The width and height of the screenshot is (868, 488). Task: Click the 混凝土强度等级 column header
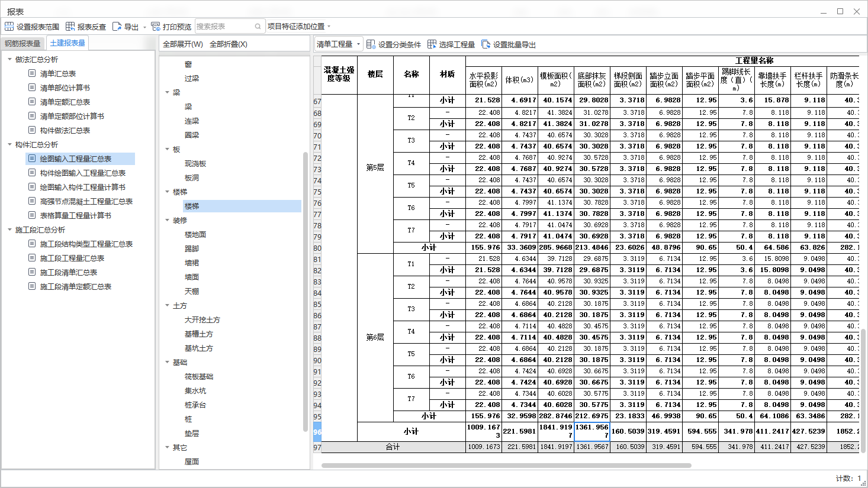tap(339, 75)
